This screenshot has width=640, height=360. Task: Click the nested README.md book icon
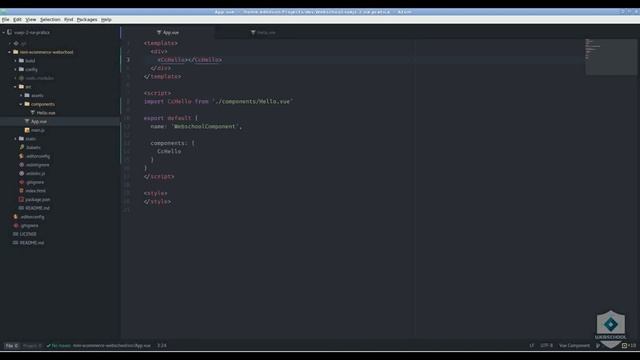coord(22,208)
